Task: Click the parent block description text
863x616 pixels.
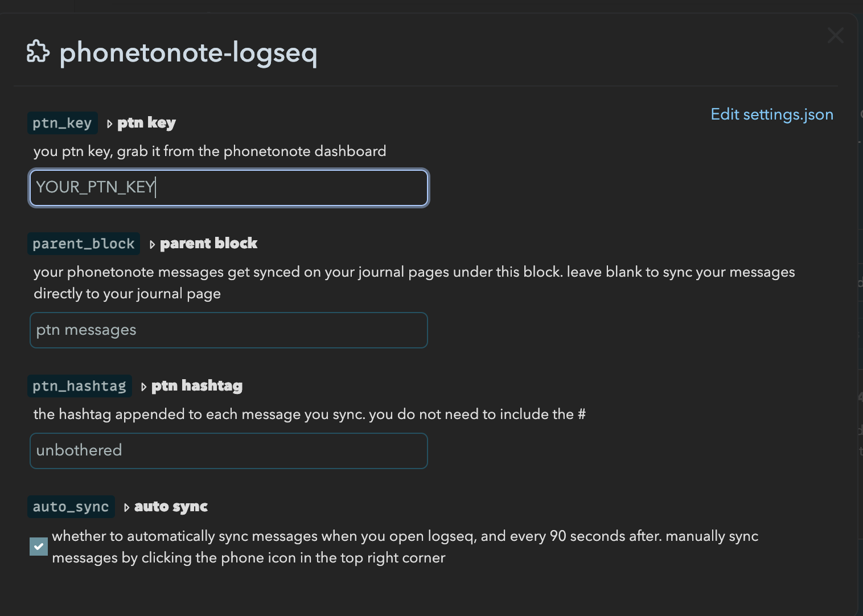Action: click(x=414, y=283)
